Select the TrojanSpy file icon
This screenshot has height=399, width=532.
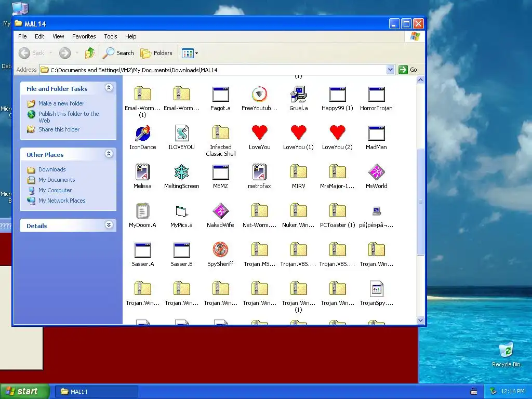376,289
